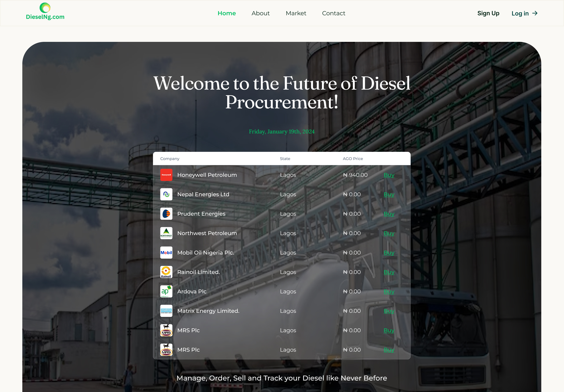Go to the Market page

click(296, 13)
